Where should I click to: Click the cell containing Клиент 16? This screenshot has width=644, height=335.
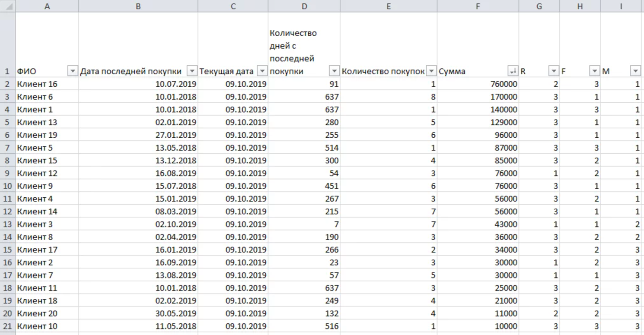[47, 84]
